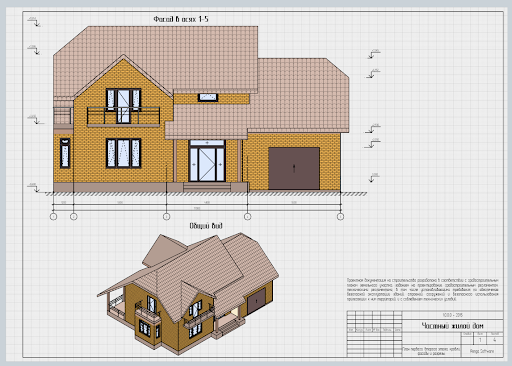The width and height of the screenshot is (512, 366).
Task: Click the project notes text paragraph
Action: click(x=422, y=290)
